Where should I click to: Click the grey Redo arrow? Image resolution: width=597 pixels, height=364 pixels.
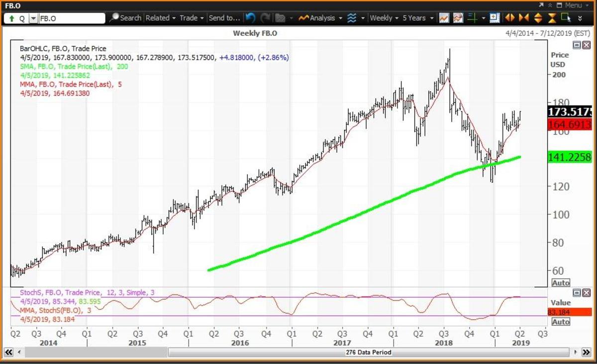pos(266,18)
